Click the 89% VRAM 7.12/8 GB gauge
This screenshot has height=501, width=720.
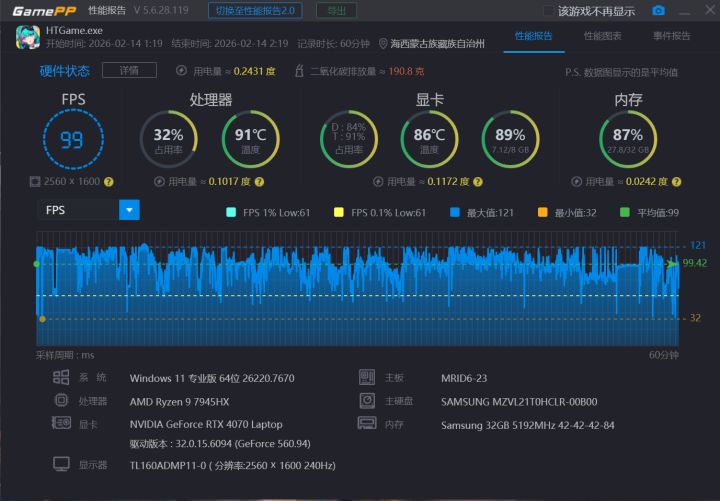(510, 139)
